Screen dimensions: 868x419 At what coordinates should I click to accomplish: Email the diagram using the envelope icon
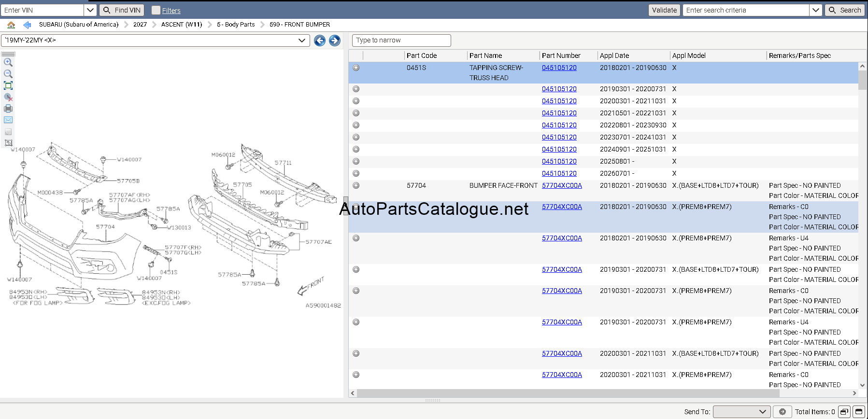coord(8,120)
